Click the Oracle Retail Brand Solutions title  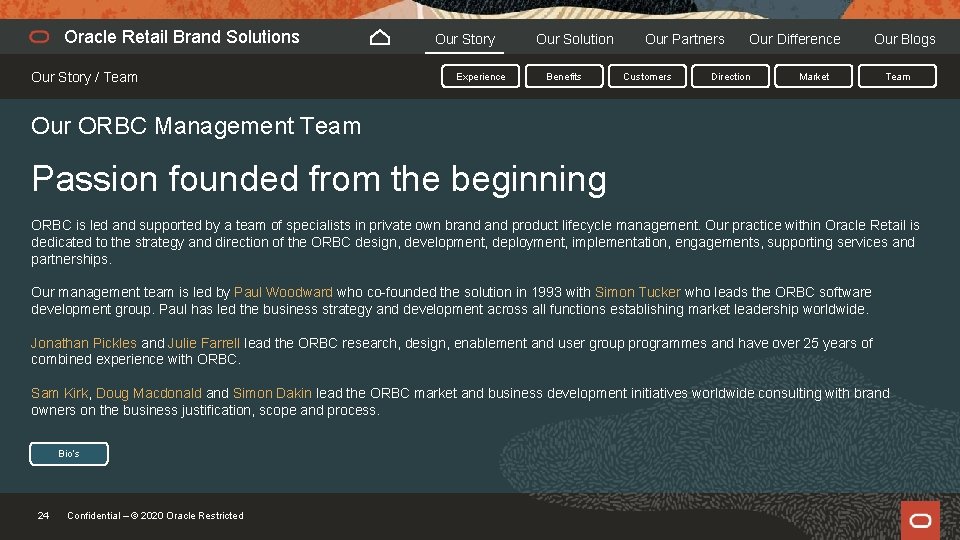(x=182, y=37)
